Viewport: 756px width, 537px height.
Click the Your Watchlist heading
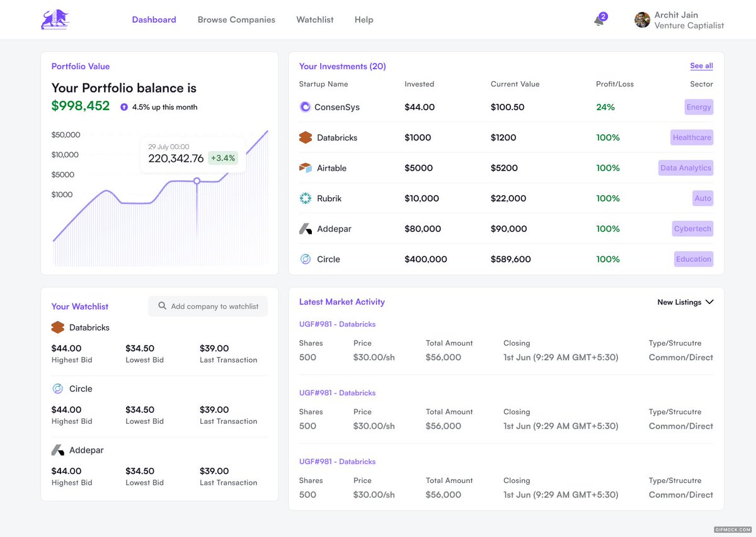pyautogui.click(x=80, y=307)
